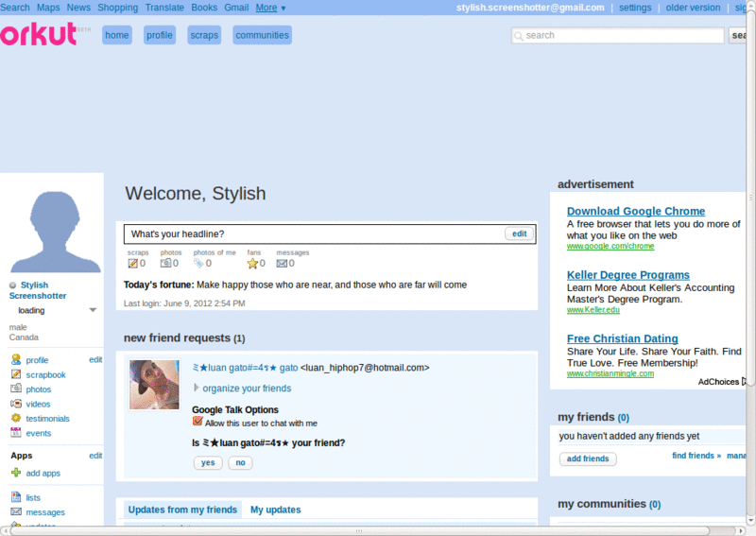Click the magnifier icon in search box

[519, 36]
